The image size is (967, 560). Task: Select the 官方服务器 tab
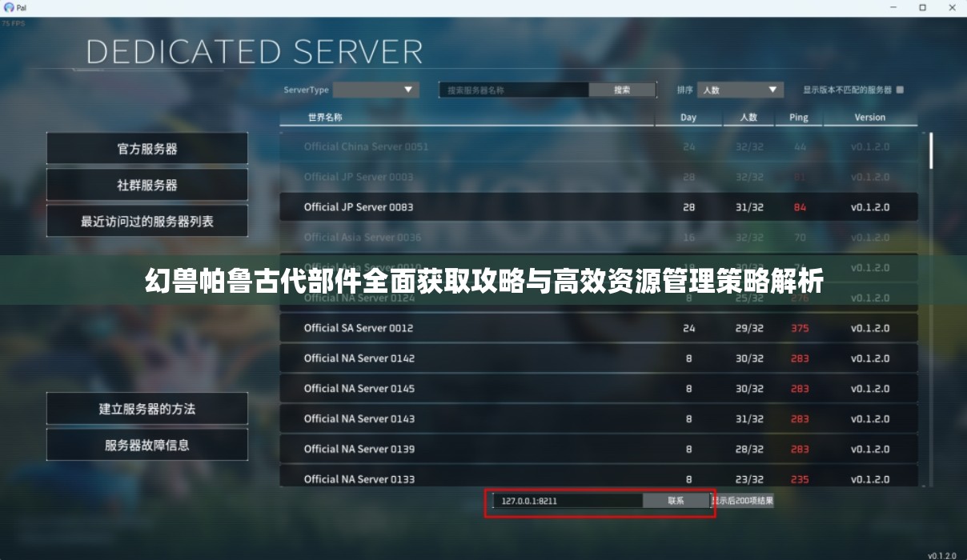click(147, 149)
